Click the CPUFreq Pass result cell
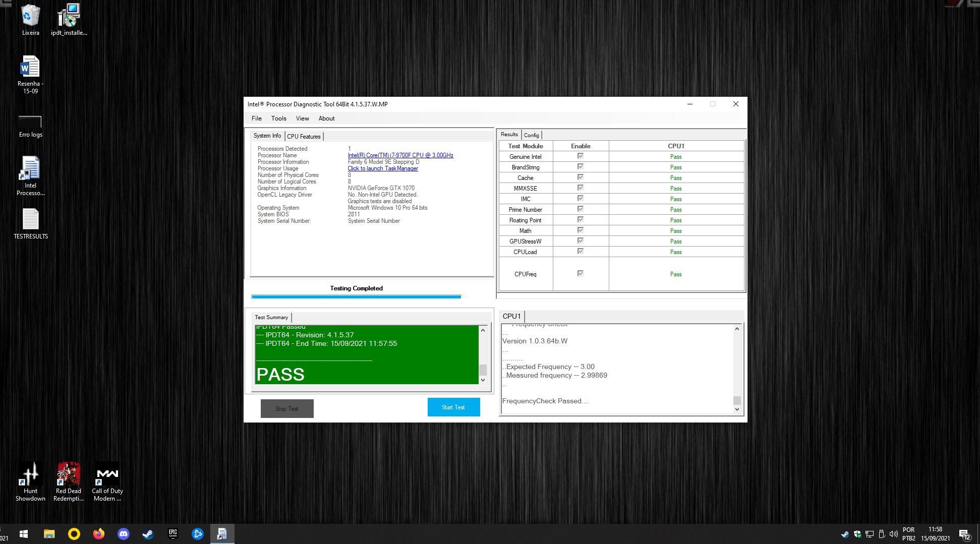980x544 pixels. pyautogui.click(x=676, y=274)
